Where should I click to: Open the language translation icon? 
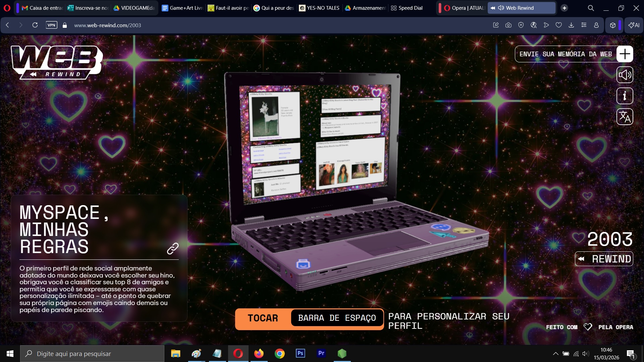[625, 117]
